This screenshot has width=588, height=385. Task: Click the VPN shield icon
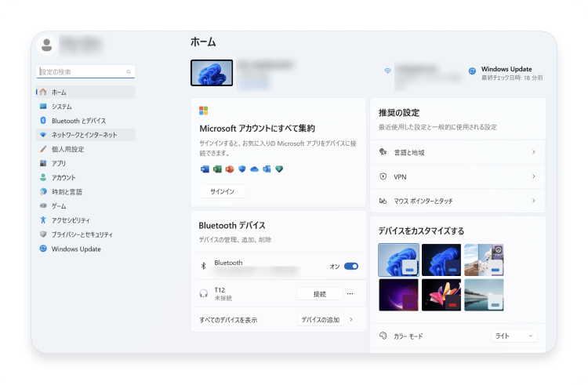pos(383,176)
